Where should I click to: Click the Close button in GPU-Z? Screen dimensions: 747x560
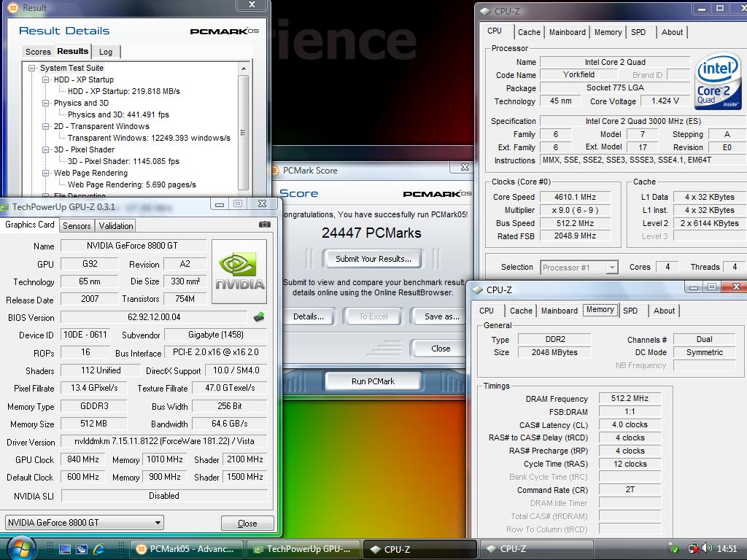click(x=247, y=523)
